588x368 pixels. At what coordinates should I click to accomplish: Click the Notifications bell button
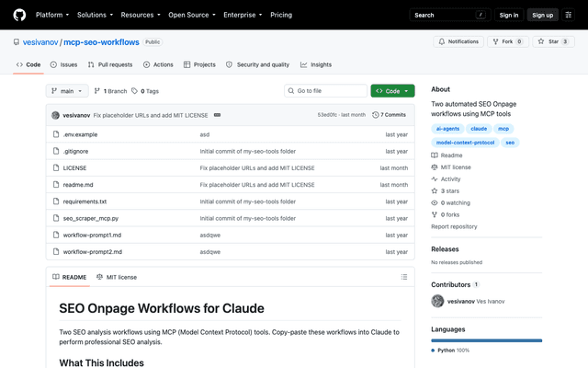click(458, 41)
